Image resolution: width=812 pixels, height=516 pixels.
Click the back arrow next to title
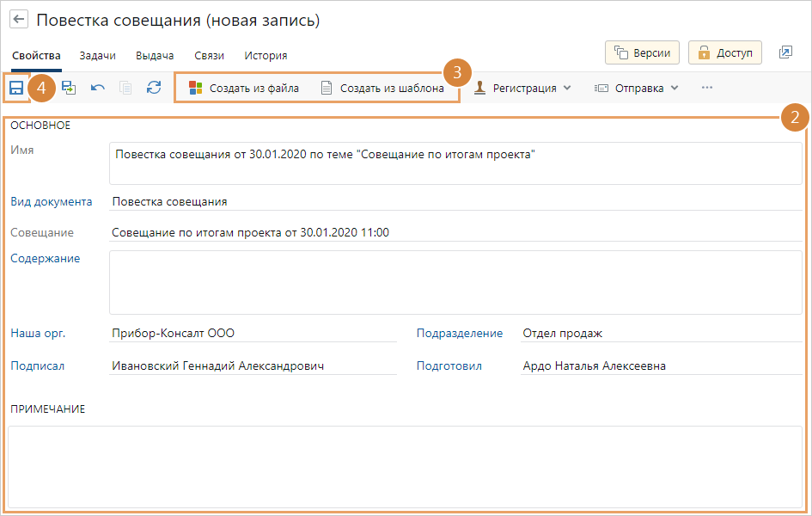tap(19, 21)
